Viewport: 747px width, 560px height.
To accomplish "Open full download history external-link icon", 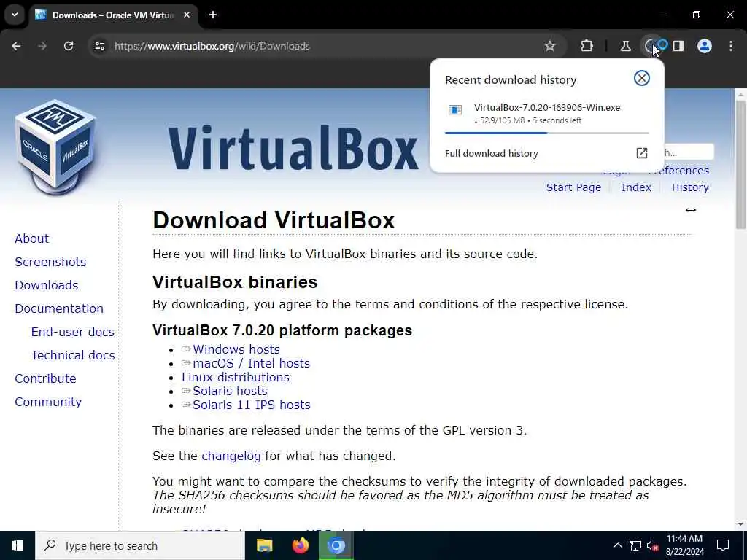I will pyautogui.click(x=642, y=153).
